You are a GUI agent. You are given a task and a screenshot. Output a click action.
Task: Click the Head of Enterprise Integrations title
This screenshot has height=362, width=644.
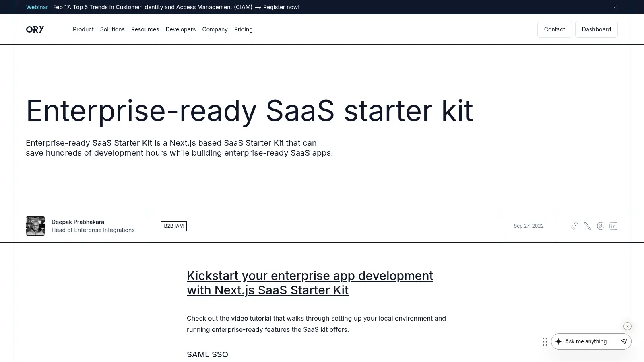[93, 230]
